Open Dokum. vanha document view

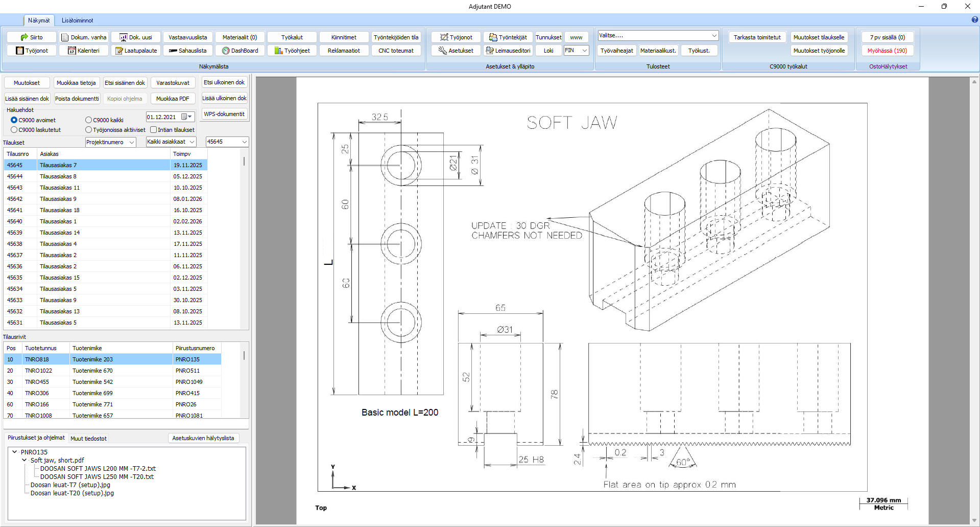point(84,37)
